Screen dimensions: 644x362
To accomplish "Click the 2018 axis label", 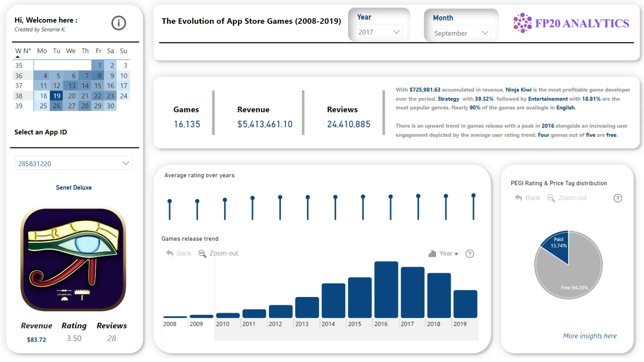I will 434,324.
